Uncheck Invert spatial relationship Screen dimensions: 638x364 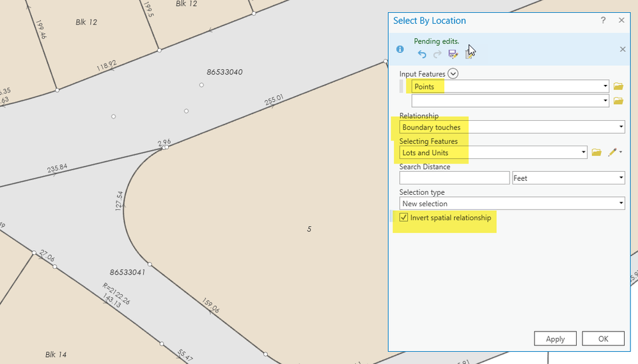tap(404, 218)
